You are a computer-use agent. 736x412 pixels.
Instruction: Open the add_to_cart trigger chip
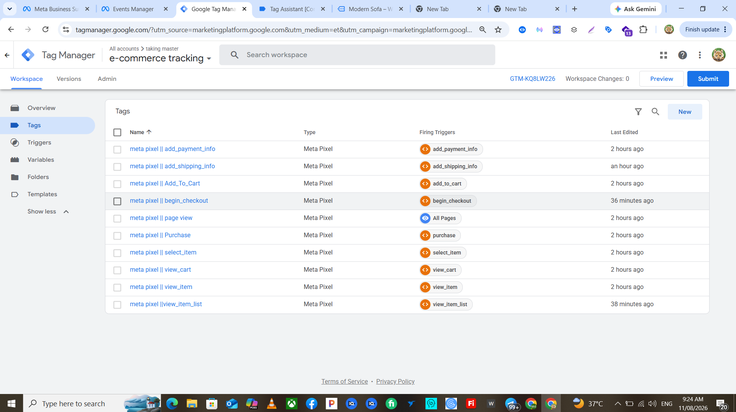[443, 183]
